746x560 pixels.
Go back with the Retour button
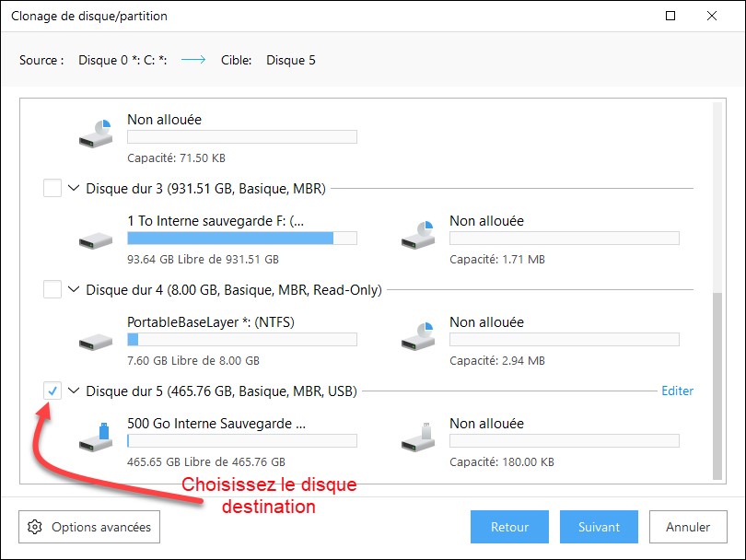click(509, 528)
